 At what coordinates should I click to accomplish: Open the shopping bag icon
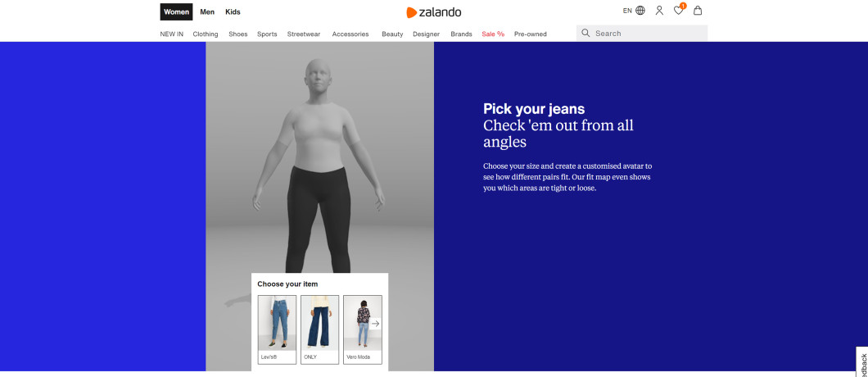point(698,11)
